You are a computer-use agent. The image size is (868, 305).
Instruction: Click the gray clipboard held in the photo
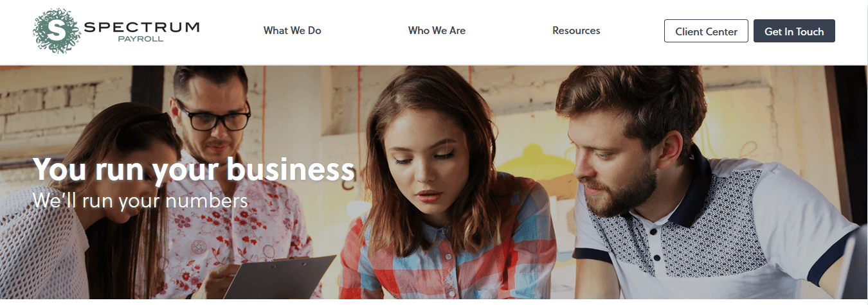tap(280, 277)
